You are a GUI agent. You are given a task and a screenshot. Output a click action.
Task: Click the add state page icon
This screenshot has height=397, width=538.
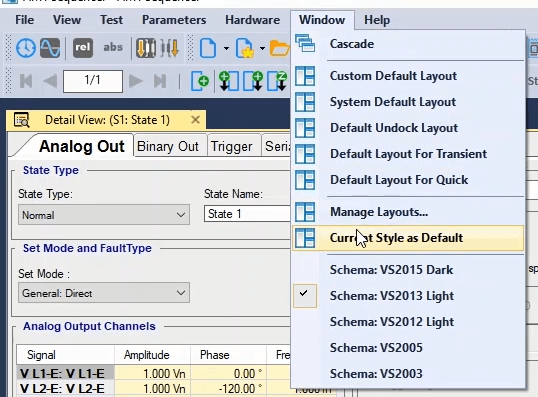click(x=200, y=81)
